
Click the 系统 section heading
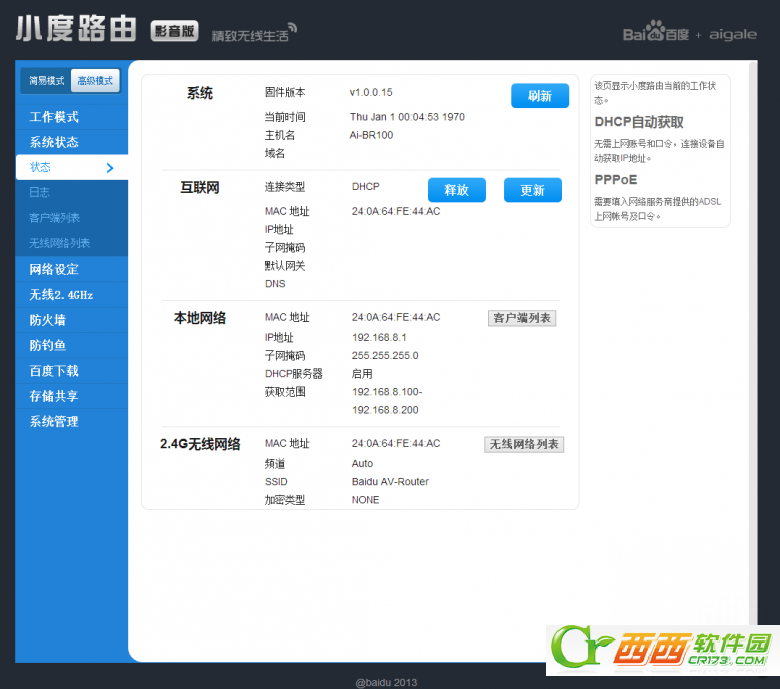coord(200,93)
